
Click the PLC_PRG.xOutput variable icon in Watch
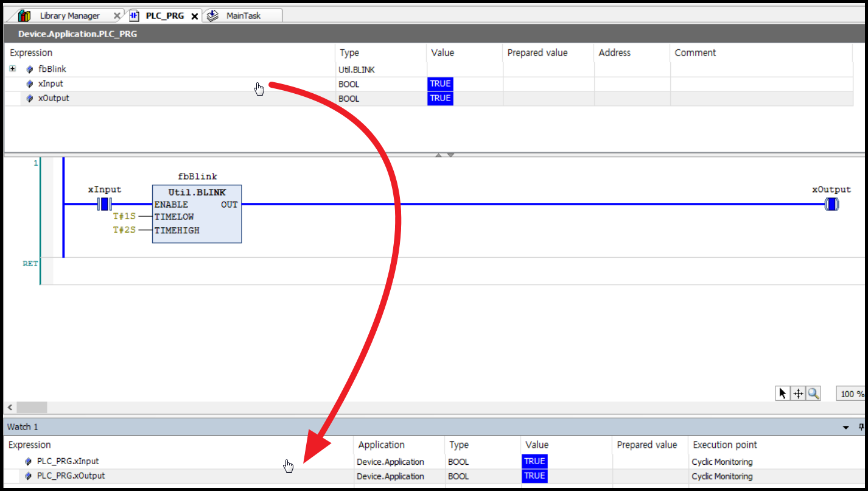click(x=29, y=476)
